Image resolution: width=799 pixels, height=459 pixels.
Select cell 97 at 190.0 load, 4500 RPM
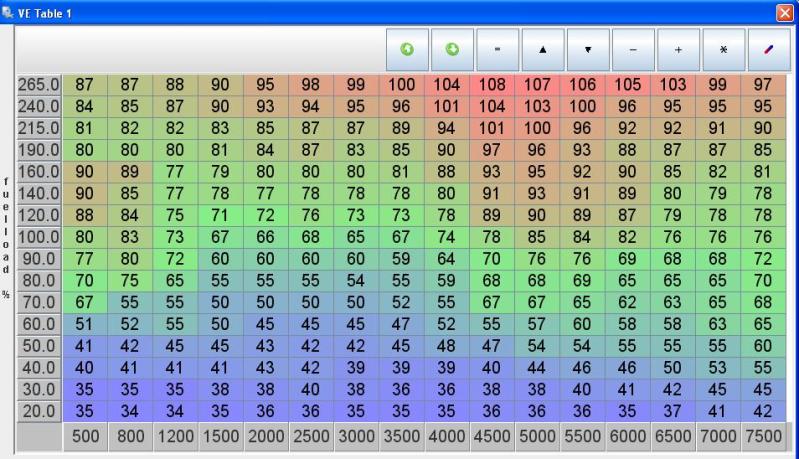coord(492,150)
